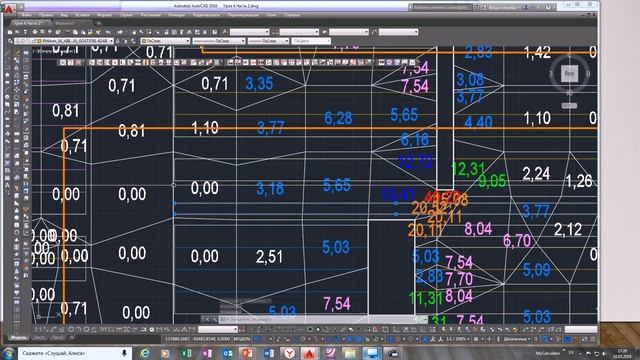Click the ViewCube top face
The image size is (640, 360).
(569, 73)
